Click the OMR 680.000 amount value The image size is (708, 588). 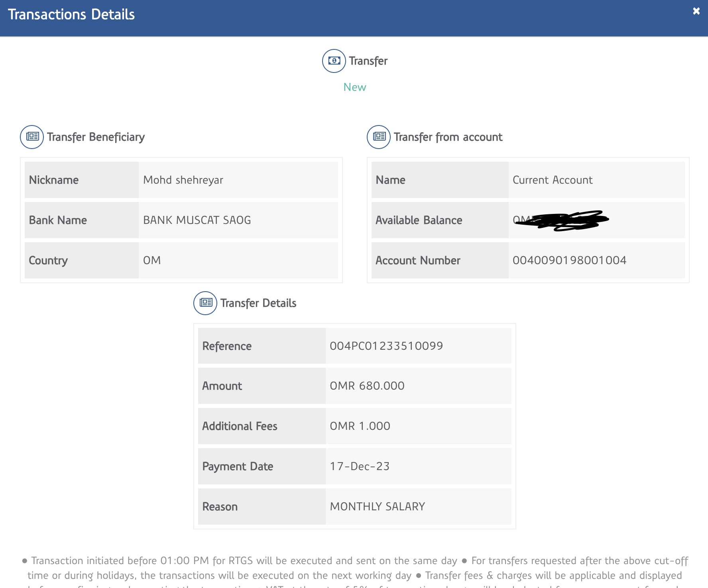[x=367, y=386]
